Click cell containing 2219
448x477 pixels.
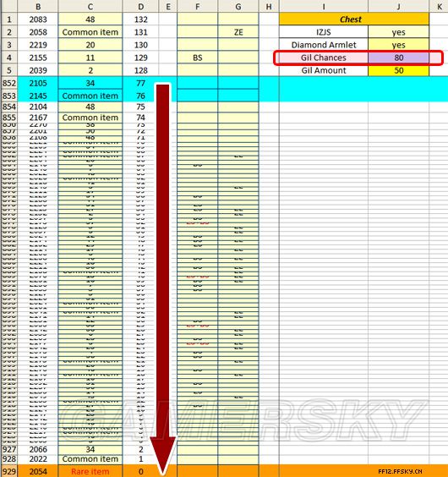point(38,45)
